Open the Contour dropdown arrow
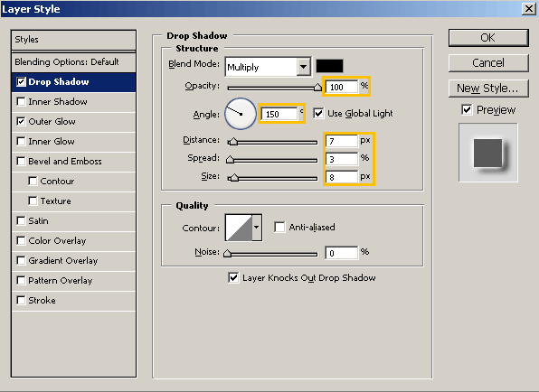Screen dimensions: 539x392 [257, 228]
